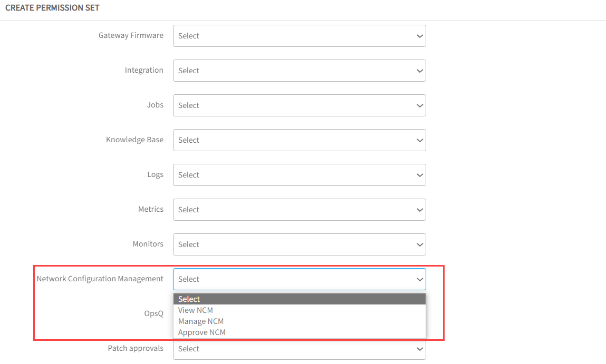Open the Gateway Firmware dropdown
606x364 pixels.
click(x=300, y=36)
